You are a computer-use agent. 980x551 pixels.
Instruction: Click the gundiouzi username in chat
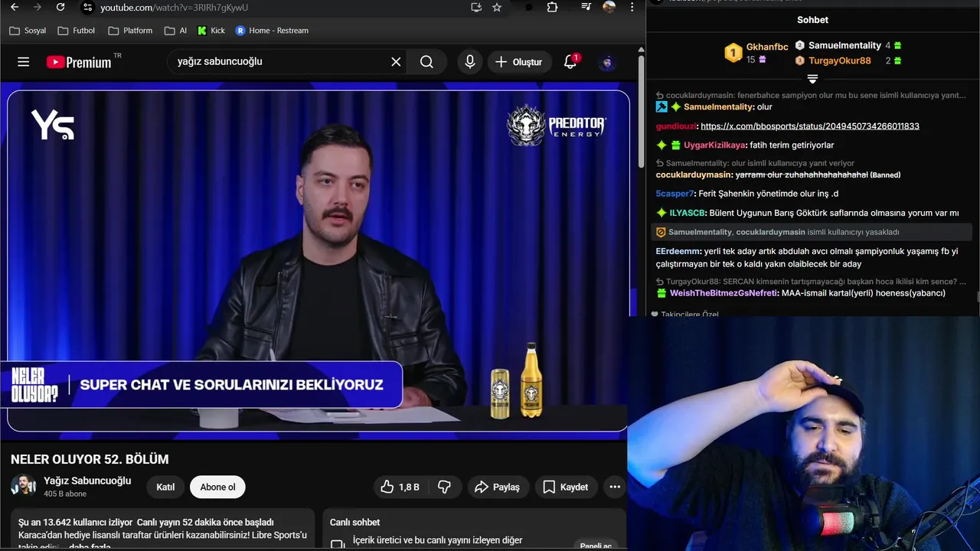tap(676, 126)
